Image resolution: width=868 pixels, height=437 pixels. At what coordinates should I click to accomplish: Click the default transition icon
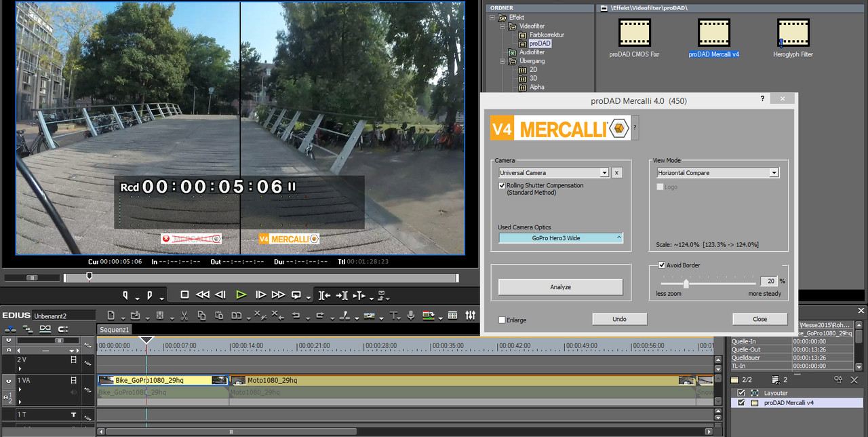pos(369,316)
